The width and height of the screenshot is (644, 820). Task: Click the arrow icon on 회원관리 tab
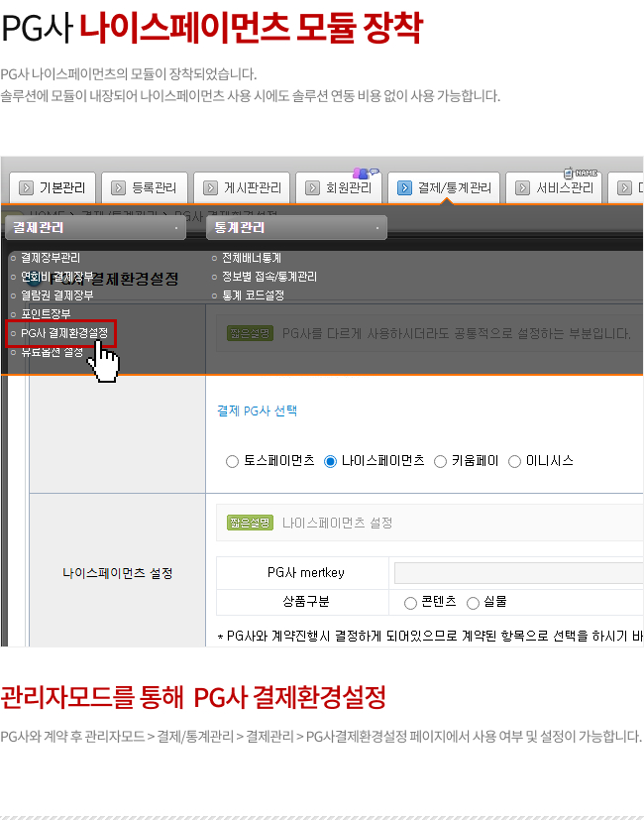[x=310, y=186]
